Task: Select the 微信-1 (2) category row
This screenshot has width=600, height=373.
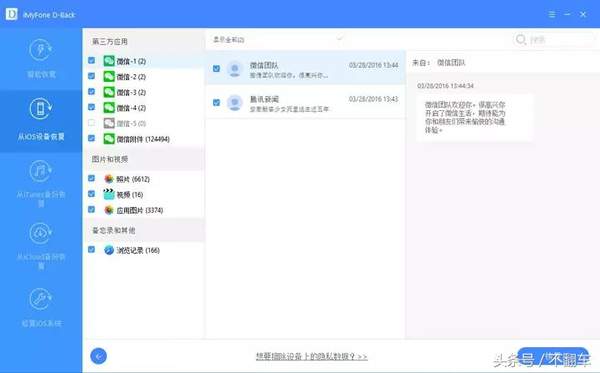Action: (143, 61)
